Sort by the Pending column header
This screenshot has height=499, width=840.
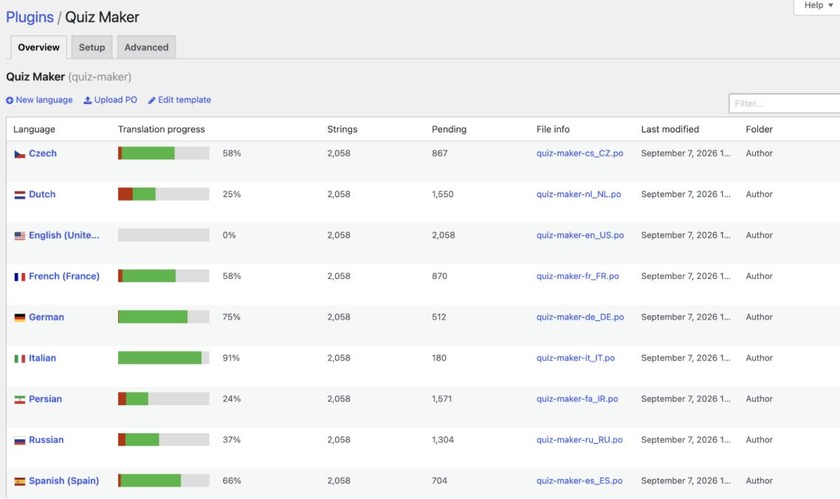click(x=449, y=129)
